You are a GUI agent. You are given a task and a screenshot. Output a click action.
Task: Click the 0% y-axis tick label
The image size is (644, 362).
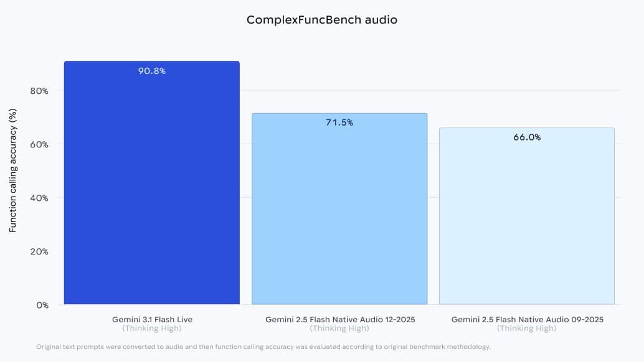pyautogui.click(x=42, y=305)
